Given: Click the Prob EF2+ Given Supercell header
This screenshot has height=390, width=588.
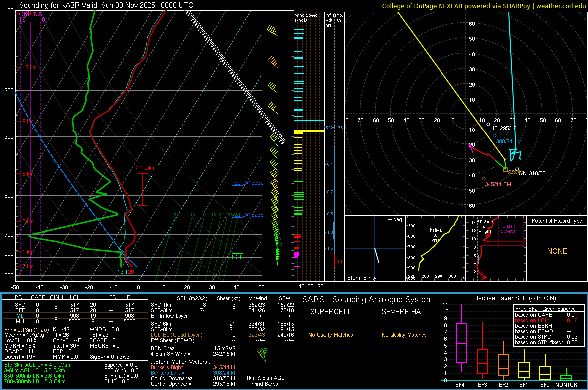Looking at the screenshot, I should click(546, 309).
